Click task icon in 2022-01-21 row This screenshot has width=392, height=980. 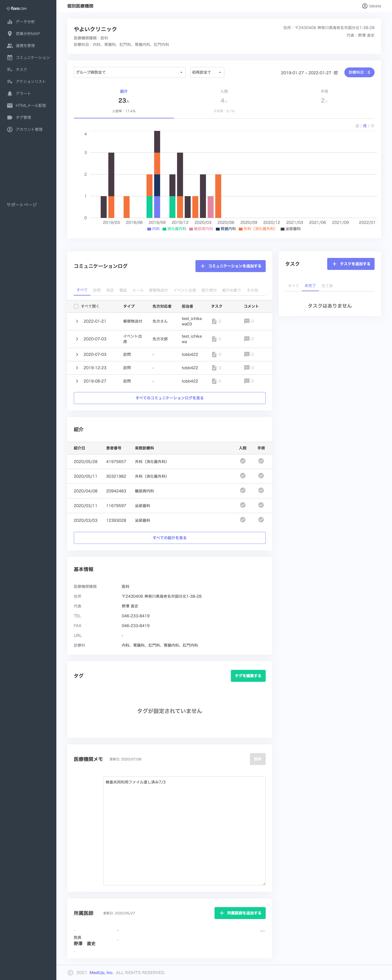pos(214,321)
